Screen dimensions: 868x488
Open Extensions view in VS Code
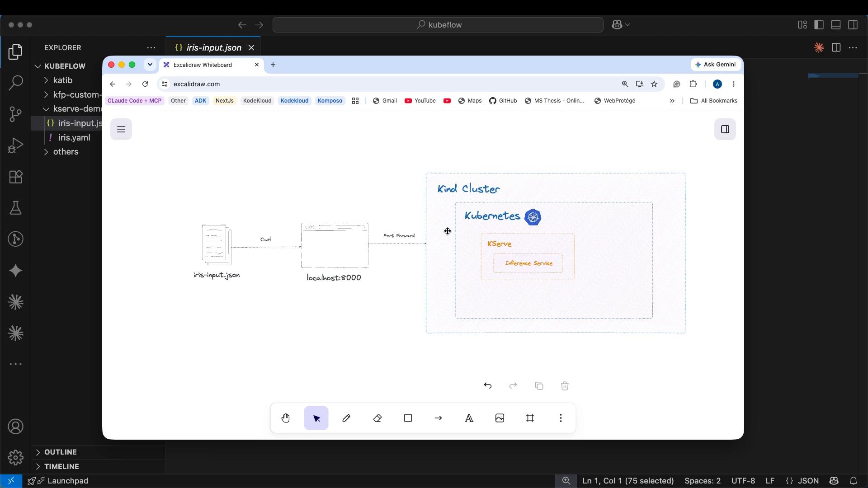16,177
